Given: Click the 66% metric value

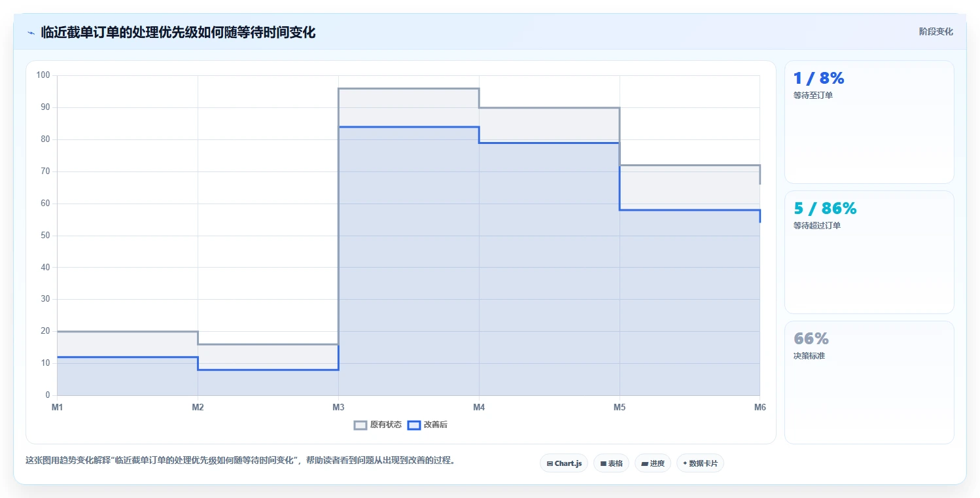Looking at the screenshot, I should click(811, 339).
